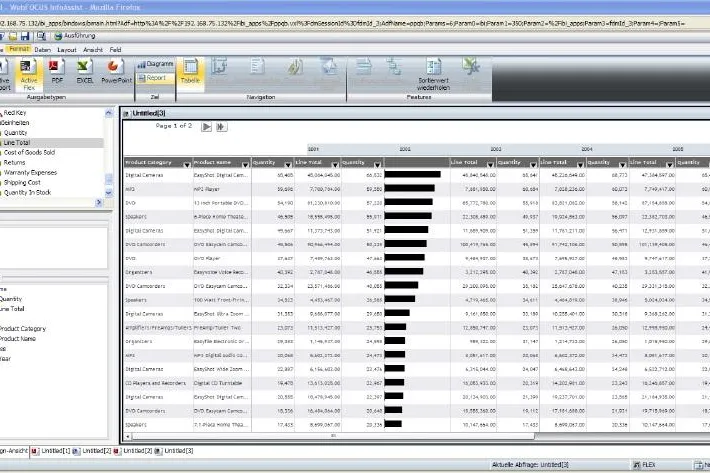710x473 pixels.
Task: Click 'DVD Player' product name cell
Action: [207, 258]
